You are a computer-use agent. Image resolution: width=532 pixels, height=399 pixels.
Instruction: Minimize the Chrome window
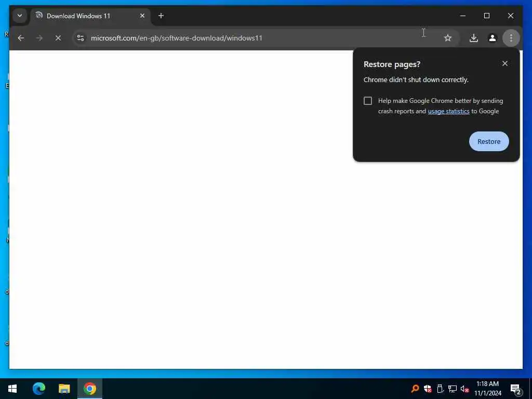463,16
